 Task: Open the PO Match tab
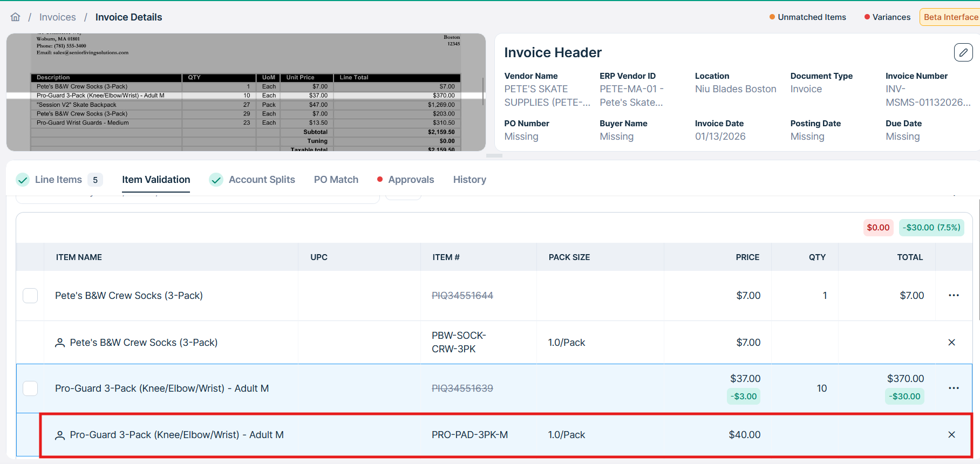336,180
